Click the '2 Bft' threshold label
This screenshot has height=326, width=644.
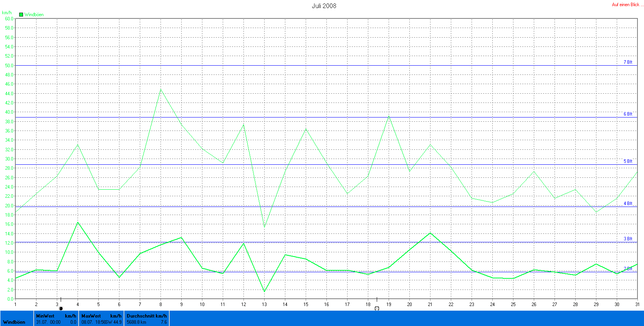pyautogui.click(x=628, y=269)
